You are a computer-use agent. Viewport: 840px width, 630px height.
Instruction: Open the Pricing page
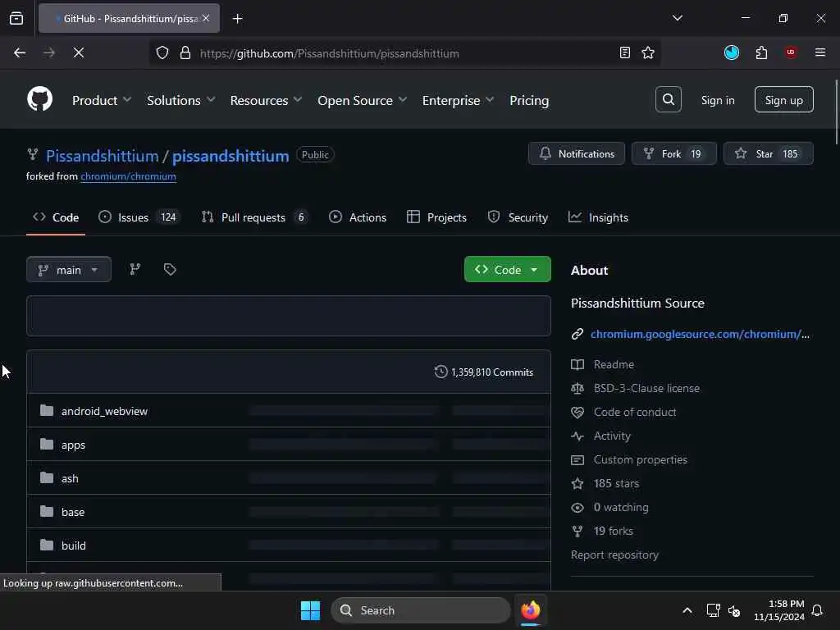[x=529, y=100]
